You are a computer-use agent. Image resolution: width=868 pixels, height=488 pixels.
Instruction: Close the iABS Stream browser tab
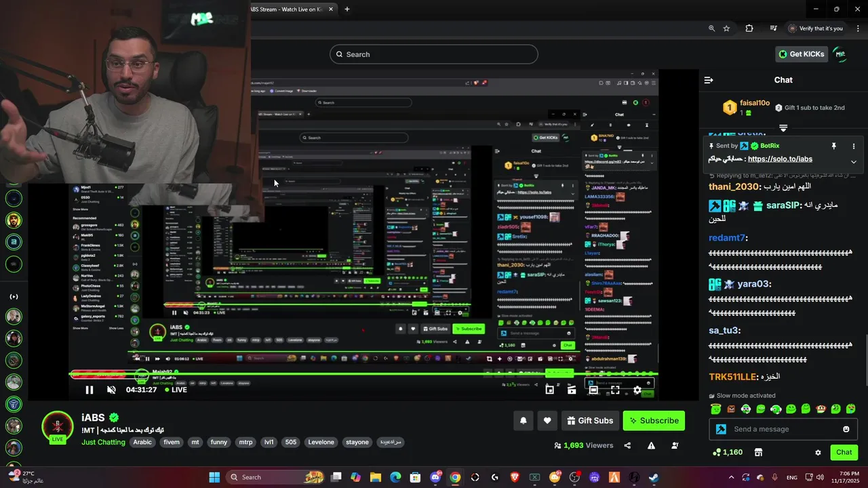332,9
